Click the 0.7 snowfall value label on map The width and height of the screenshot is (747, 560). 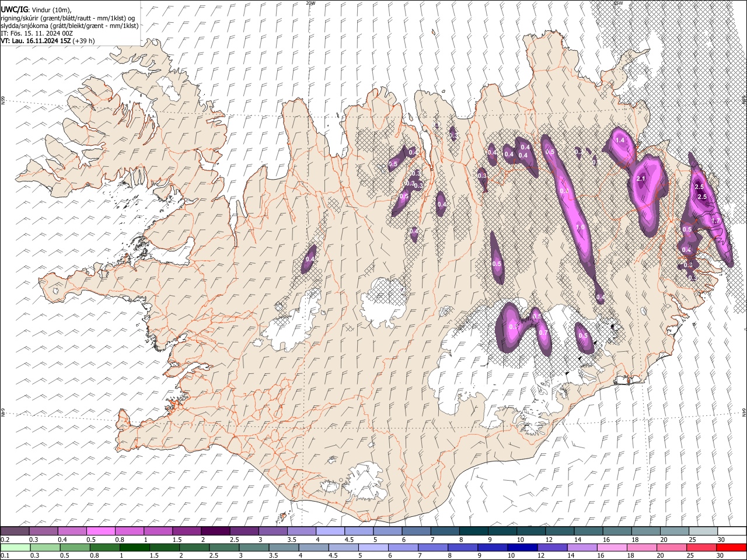543,333
